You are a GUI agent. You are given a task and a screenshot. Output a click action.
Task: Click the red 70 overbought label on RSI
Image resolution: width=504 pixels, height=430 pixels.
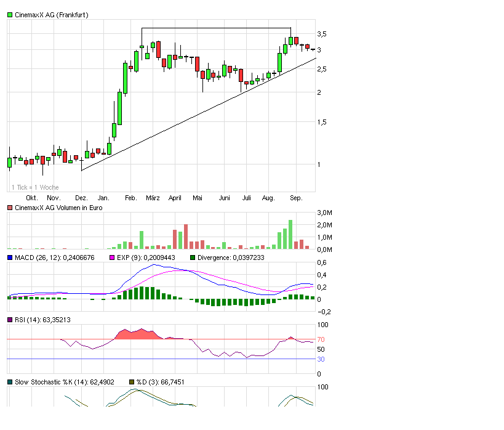coord(321,339)
